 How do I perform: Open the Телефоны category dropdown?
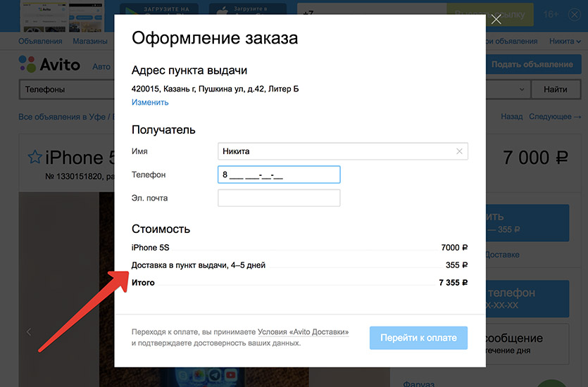(x=65, y=90)
